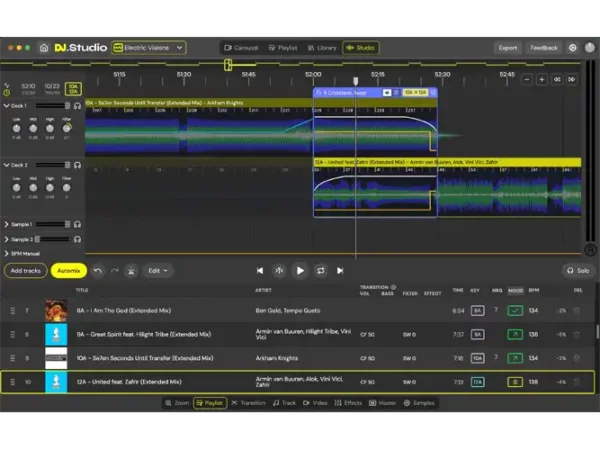Open bottom Master tab
The image size is (600, 450).
pyautogui.click(x=382, y=403)
